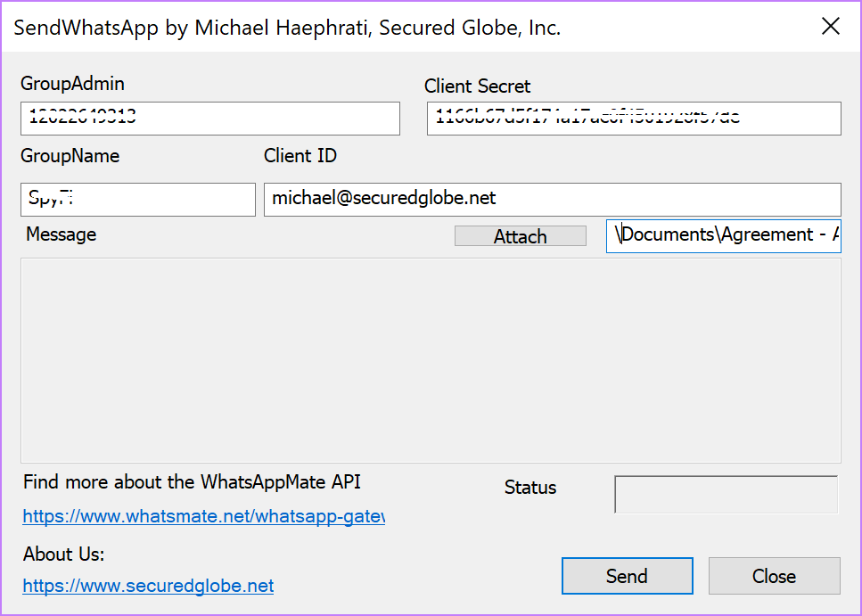Focus the Client Secret input field
The height and width of the screenshot is (616, 862).
tap(634, 119)
